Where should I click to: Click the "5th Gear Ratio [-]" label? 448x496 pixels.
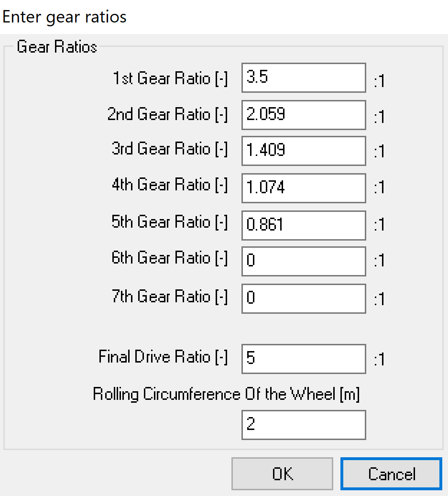(x=170, y=222)
